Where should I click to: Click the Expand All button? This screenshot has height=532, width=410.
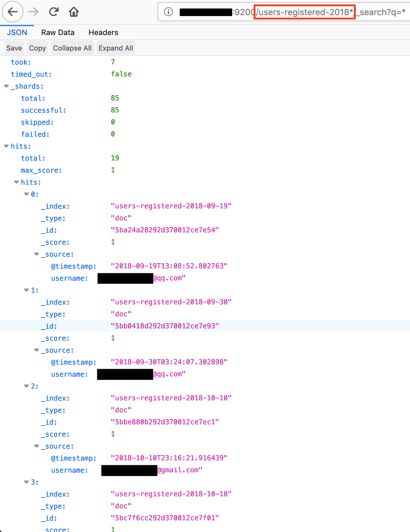[x=116, y=48]
